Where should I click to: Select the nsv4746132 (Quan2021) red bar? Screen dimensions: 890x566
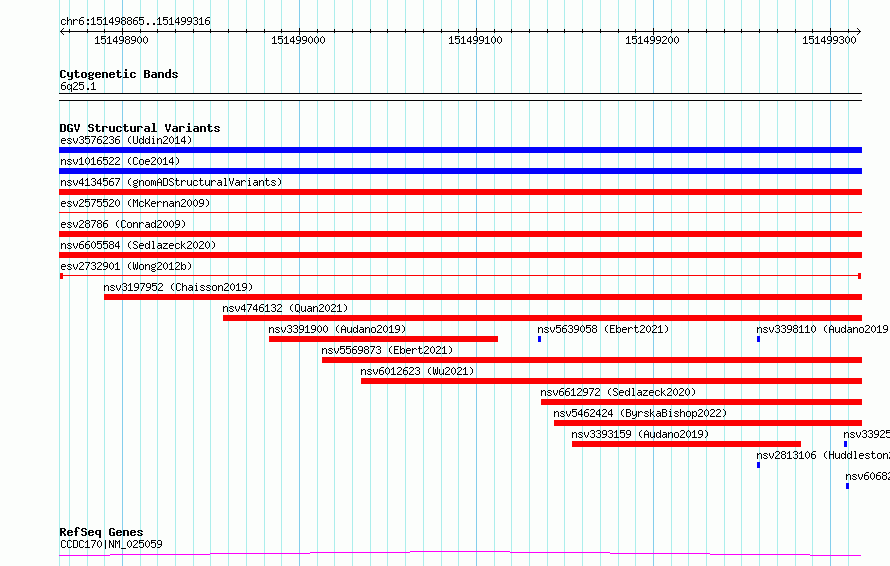[x=543, y=318]
